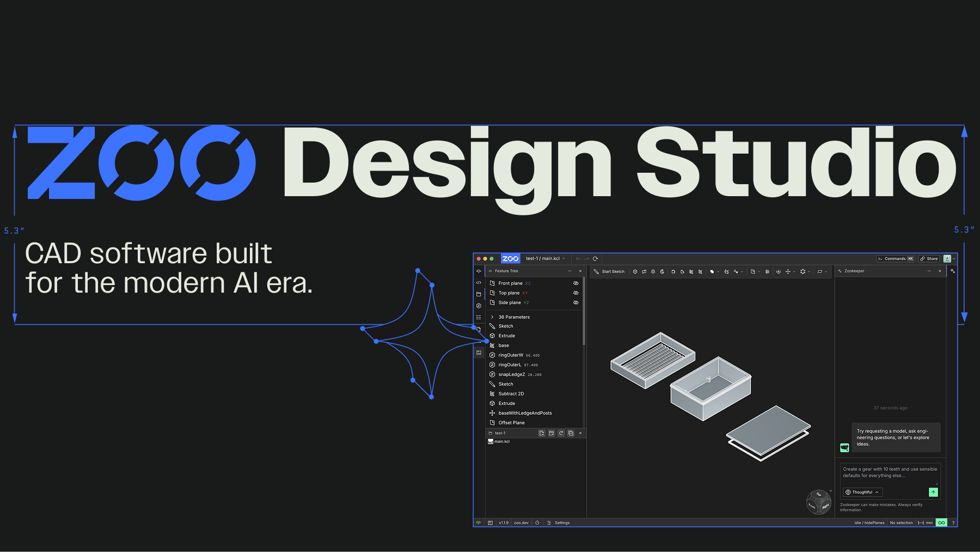Toggle visibility of the Top plane

[x=575, y=293]
